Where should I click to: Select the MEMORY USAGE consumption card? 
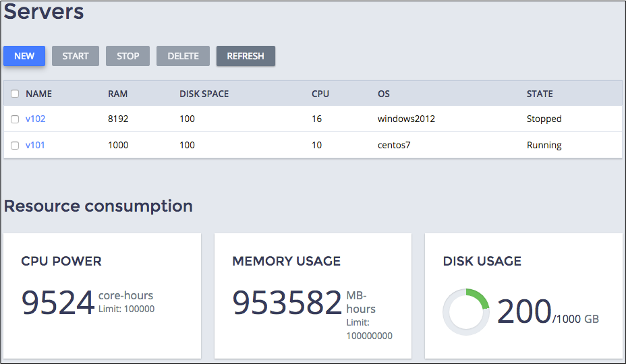click(312, 296)
